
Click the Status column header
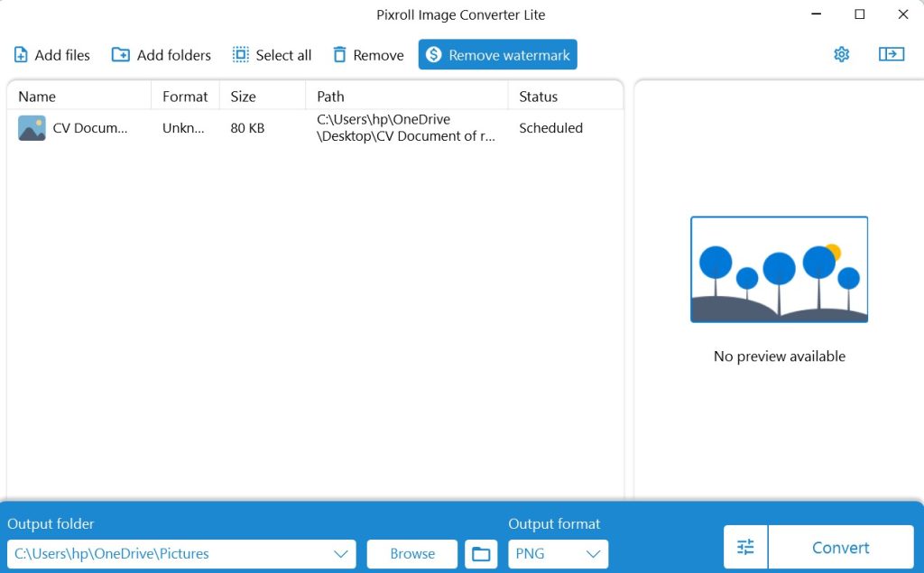pyautogui.click(x=538, y=97)
